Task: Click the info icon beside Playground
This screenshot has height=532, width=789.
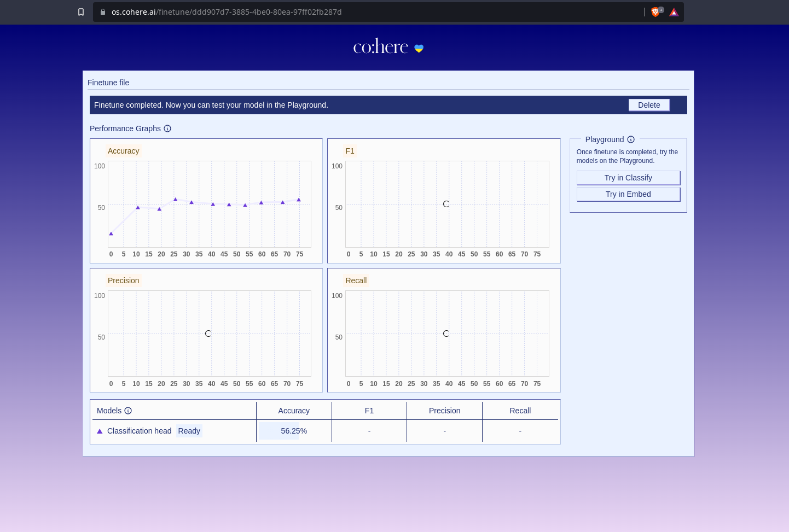Action: pyautogui.click(x=631, y=139)
